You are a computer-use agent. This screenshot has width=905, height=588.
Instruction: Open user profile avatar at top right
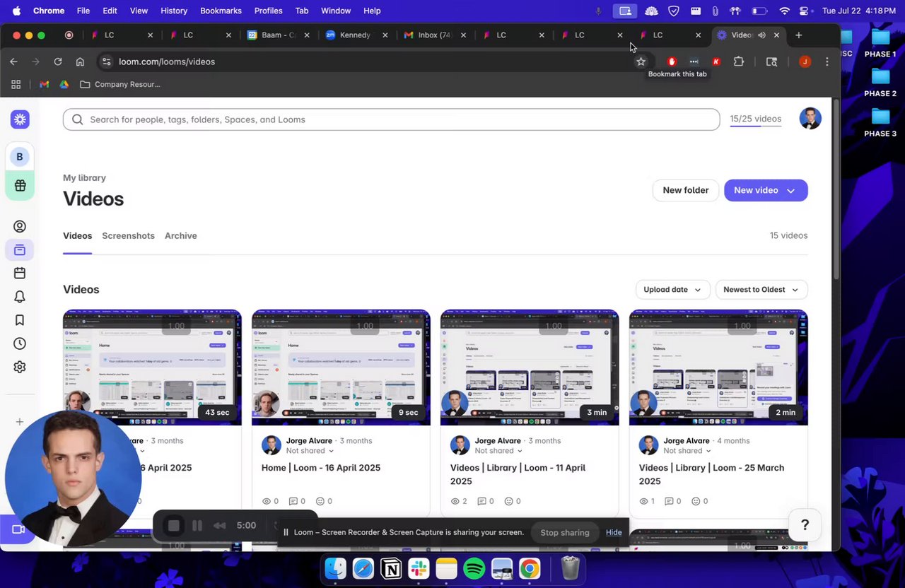pos(810,119)
